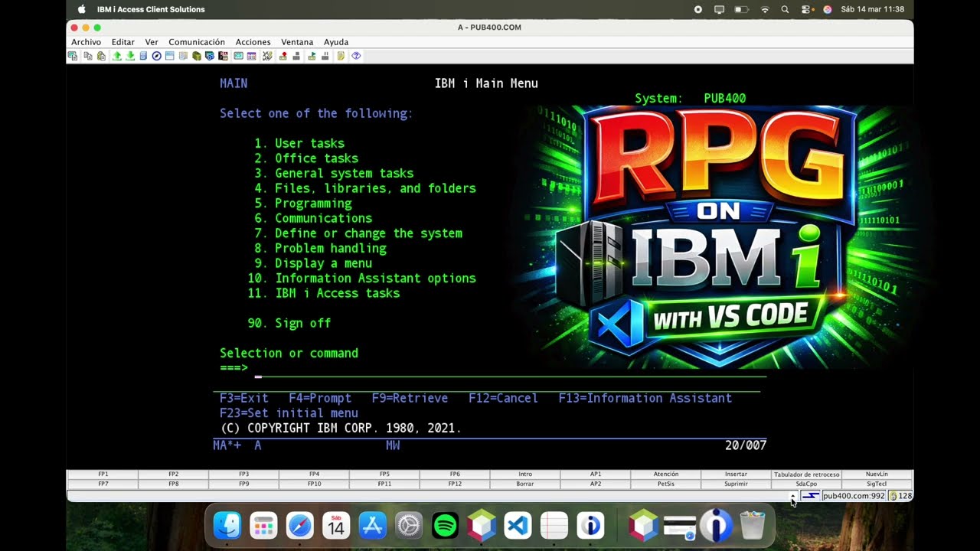Click the first screen-capture toolbar icon
This screenshot has width=980, height=551.
coord(72,56)
